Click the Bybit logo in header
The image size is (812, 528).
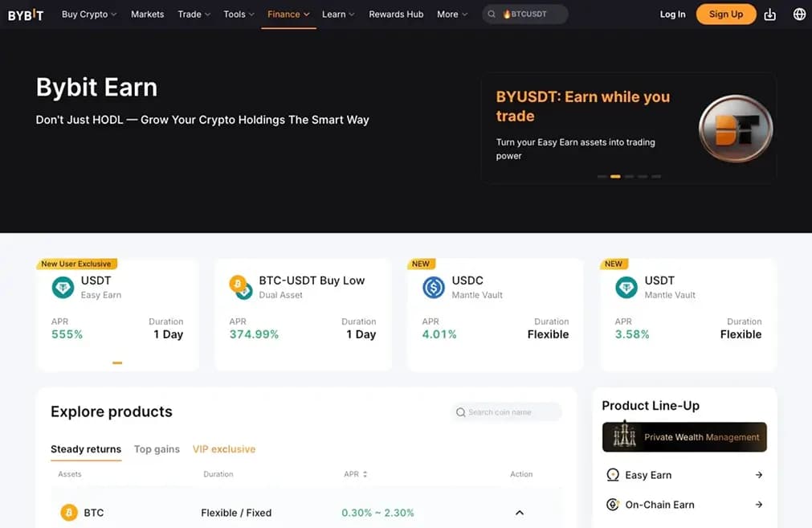(26, 14)
